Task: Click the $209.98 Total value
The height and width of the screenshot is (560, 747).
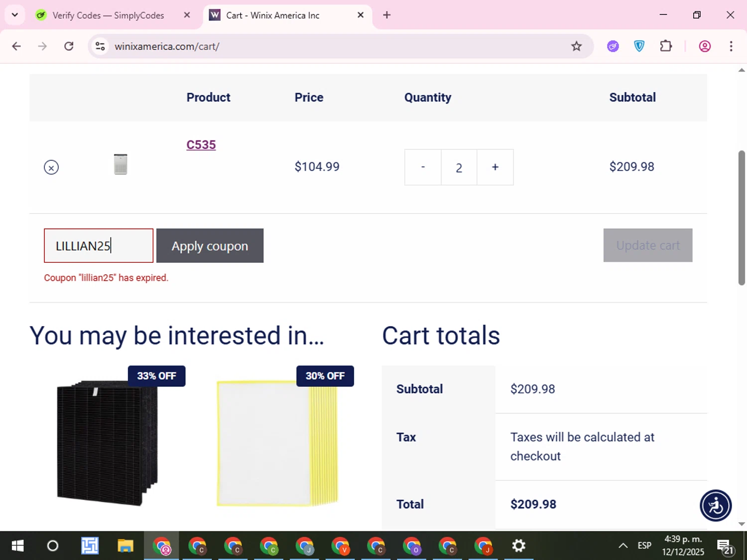Action: click(x=533, y=504)
